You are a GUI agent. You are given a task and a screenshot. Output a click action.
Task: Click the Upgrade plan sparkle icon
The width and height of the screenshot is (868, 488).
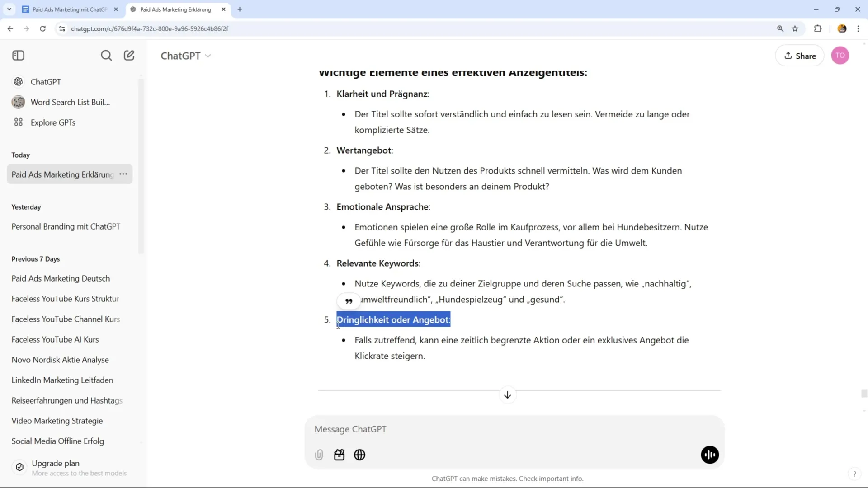pyautogui.click(x=20, y=467)
